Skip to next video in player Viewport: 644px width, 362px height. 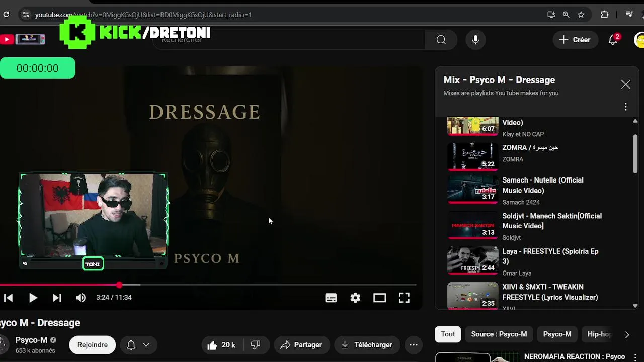(x=57, y=298)
